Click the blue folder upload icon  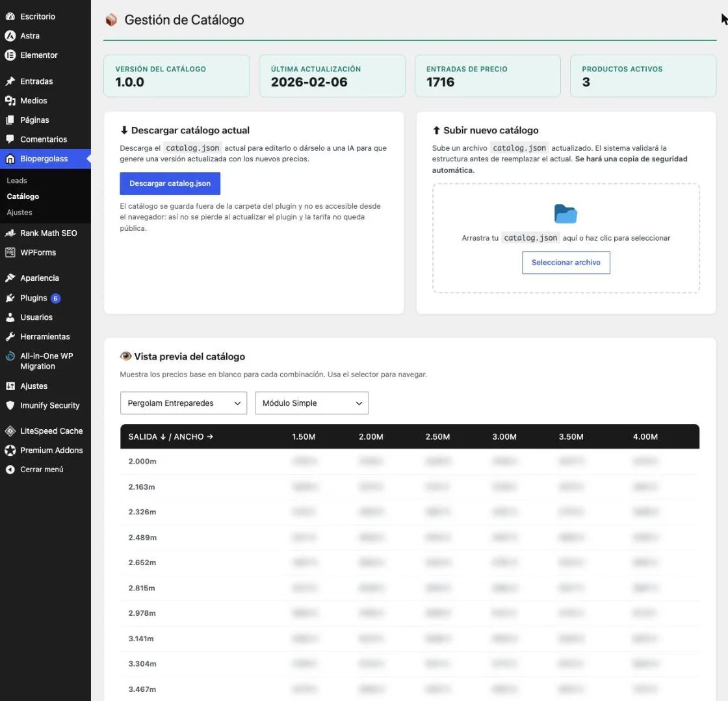click(x=565, y=214)
